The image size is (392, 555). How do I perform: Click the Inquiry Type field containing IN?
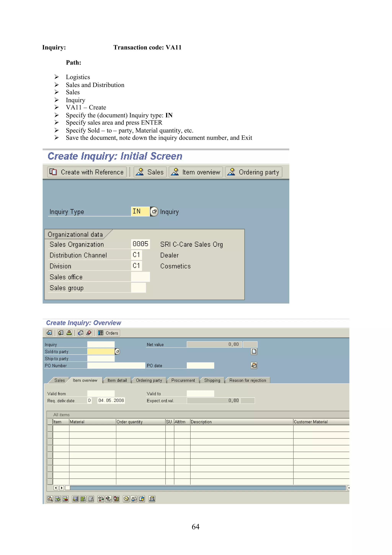click(x=140, y=211)
